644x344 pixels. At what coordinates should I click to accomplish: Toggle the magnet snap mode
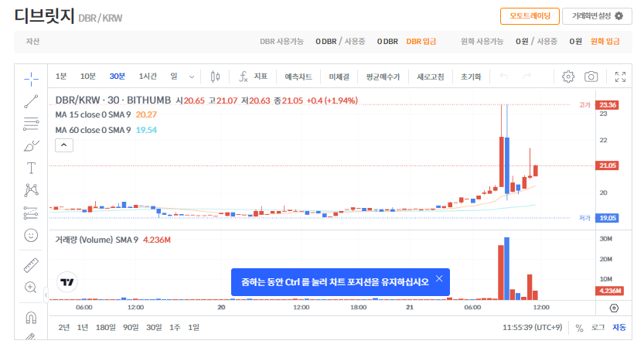point(31,317)
